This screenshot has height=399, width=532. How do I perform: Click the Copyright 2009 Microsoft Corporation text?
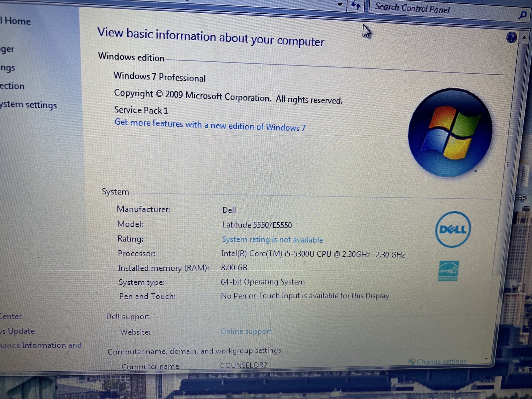(228, 96)
